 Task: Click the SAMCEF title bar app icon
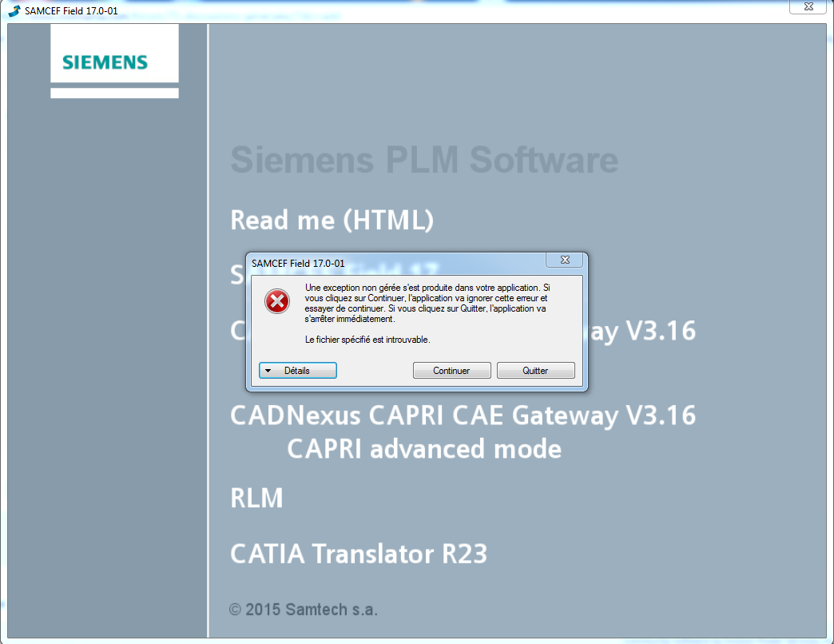coord(14,10)
